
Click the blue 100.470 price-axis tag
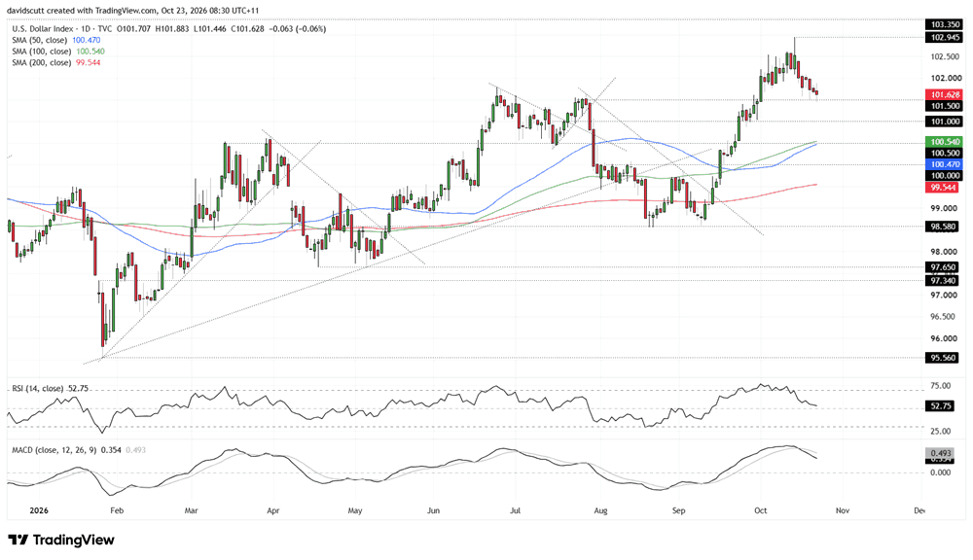[943, 164]
